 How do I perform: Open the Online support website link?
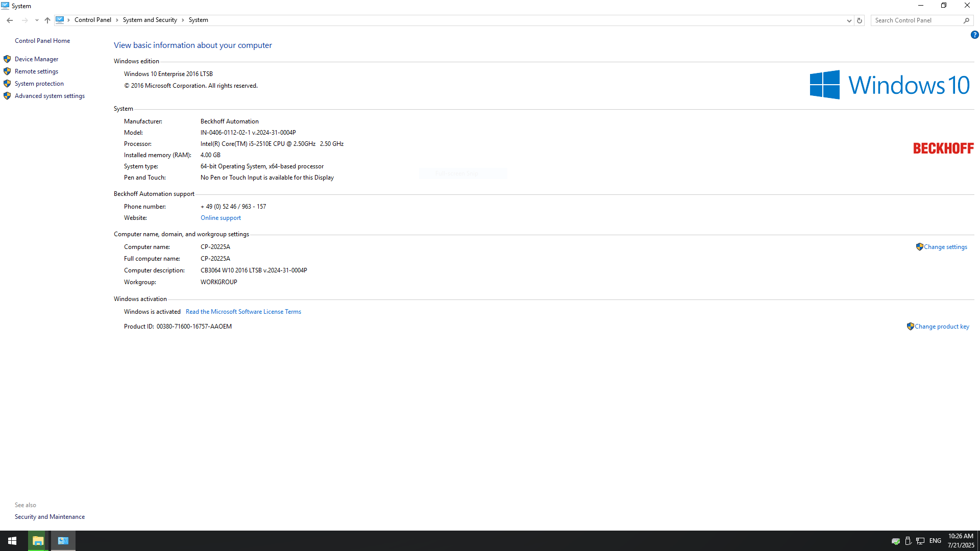[220, 218]
